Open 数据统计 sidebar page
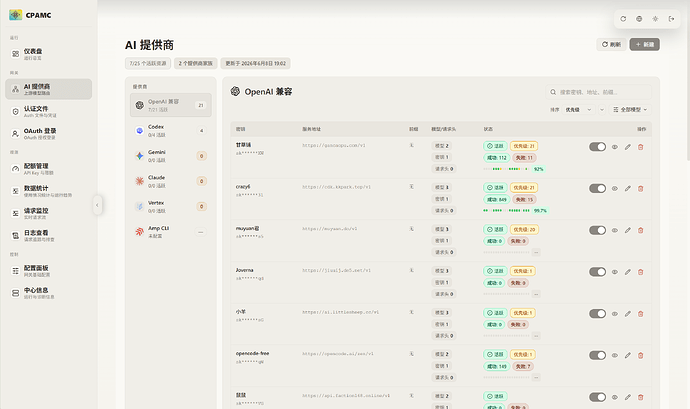The height and width of the screenshot is (409, 690). pyautogui.click(x=48, y=191)
